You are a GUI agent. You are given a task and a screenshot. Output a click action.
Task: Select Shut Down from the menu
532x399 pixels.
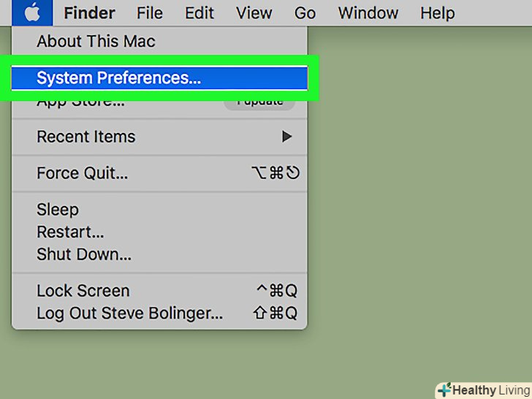(84, 255)
